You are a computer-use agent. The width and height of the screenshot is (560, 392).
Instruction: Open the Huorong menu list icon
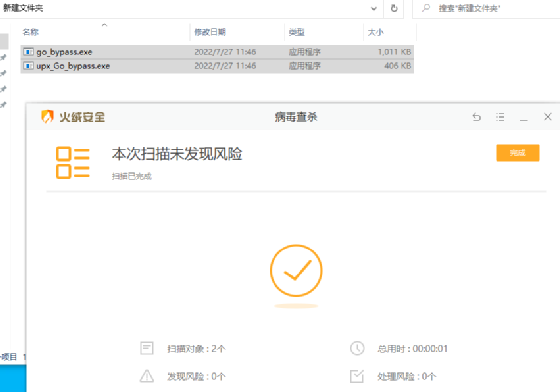coord(500,117)
